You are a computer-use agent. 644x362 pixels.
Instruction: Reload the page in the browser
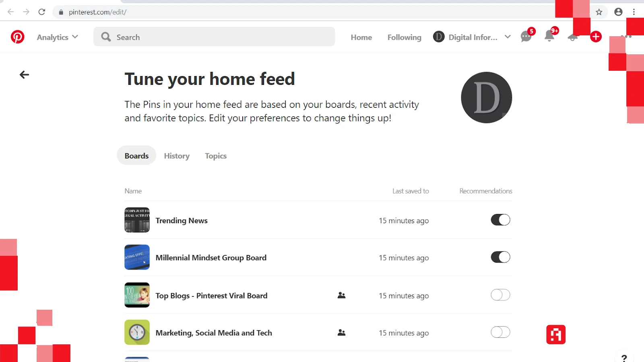pyautogui.click(x=42, y=12)
